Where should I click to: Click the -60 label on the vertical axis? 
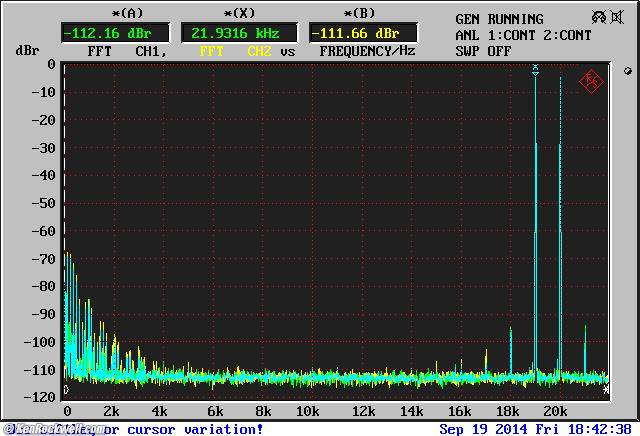(x=44, y=231)
